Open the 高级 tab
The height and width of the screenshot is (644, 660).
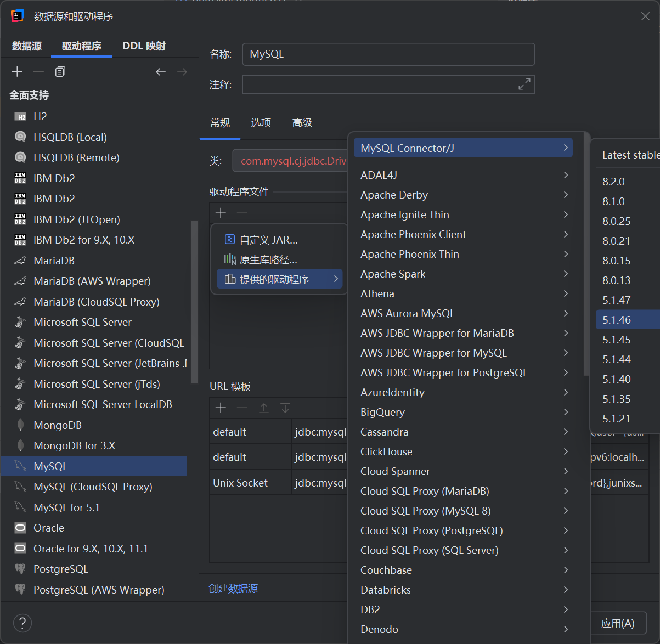coord(302,123)
